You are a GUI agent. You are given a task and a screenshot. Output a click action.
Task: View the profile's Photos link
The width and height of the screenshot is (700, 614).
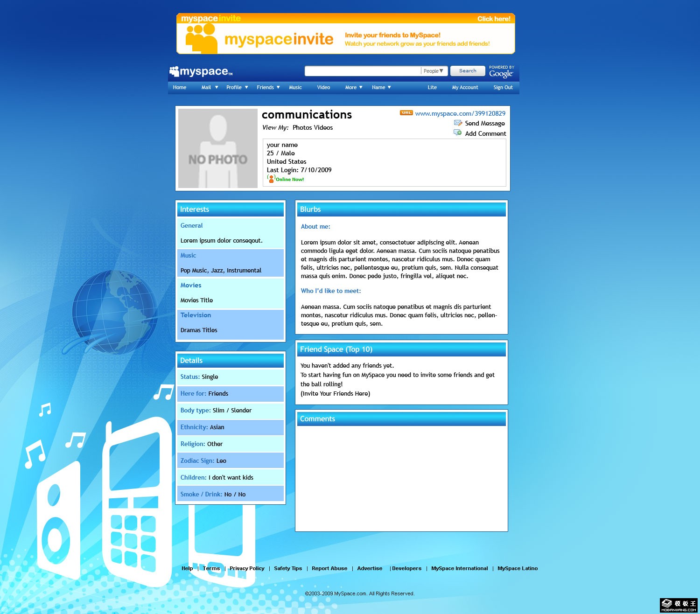point(302,127)
